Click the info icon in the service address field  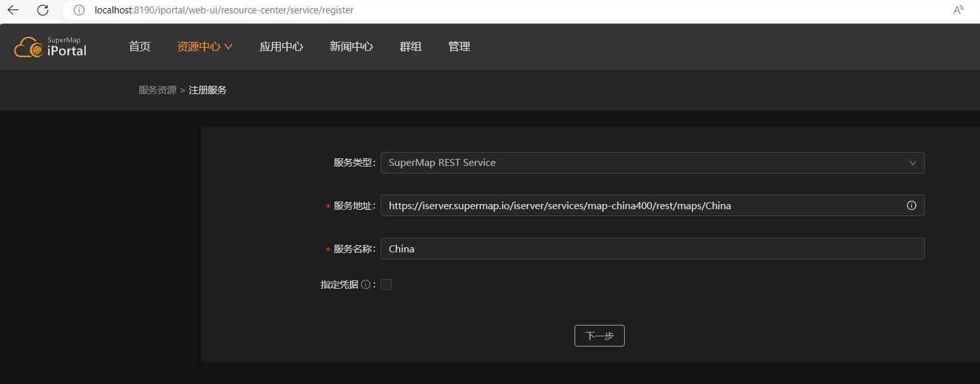pyautogui.click(x=911, y=205)
